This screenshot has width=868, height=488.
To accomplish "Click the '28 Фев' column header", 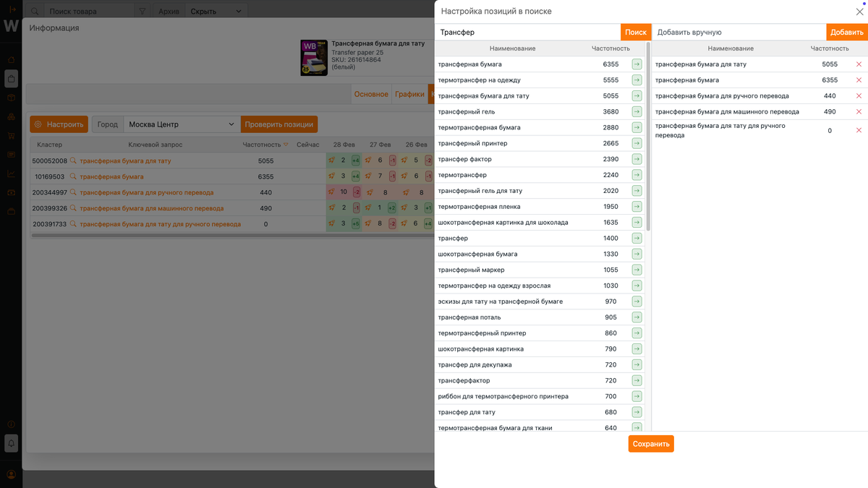I will coord(344,145).
